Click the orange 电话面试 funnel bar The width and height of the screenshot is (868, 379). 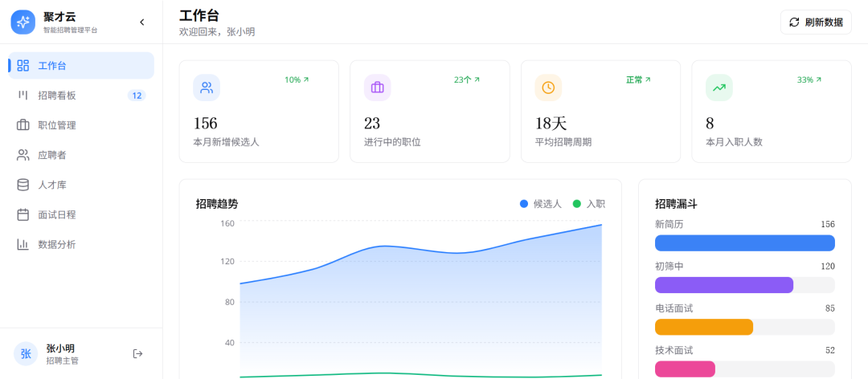704,327
